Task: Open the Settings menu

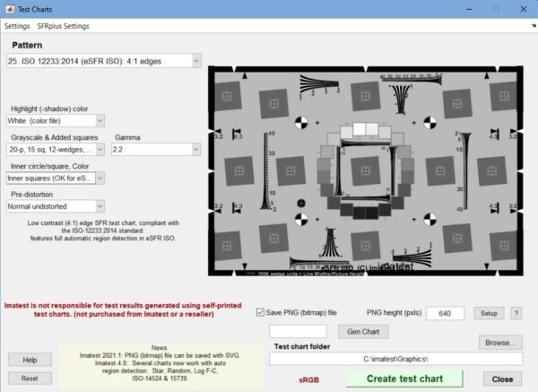Action: tap(17, 26)
